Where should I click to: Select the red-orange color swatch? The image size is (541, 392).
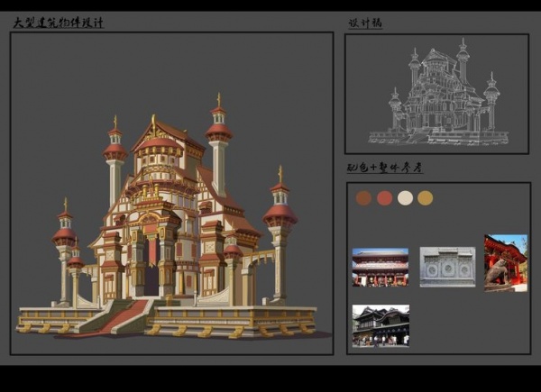click(x=384, y=198)
